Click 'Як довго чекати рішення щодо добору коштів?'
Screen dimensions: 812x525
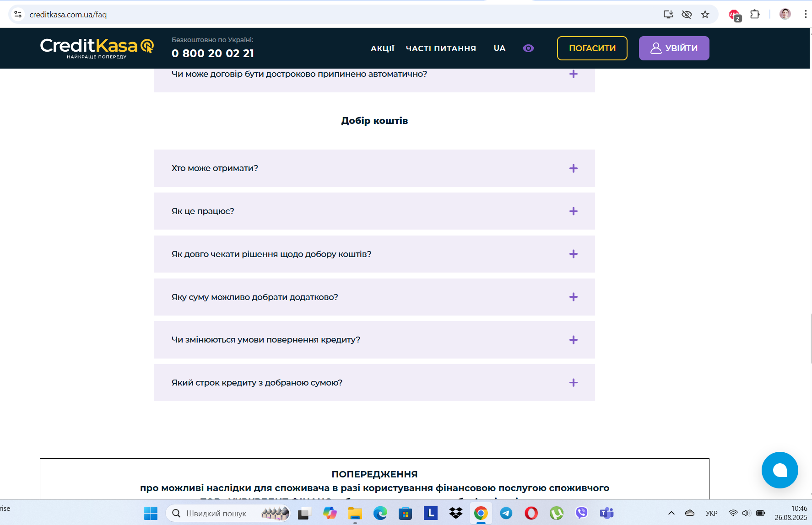[271, 254]
